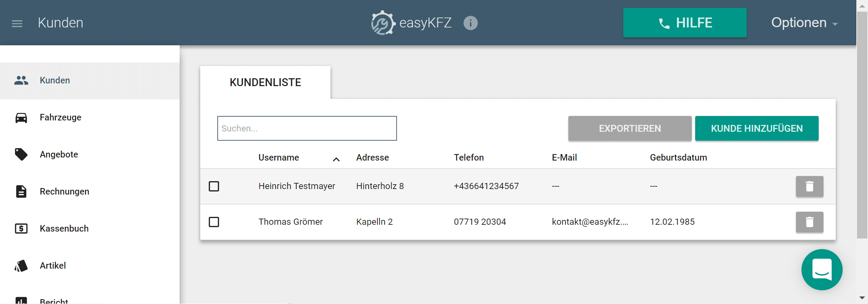Open Kassenbuch in the sidebar
The image size is (868, 304).
[x=90, y=229]
